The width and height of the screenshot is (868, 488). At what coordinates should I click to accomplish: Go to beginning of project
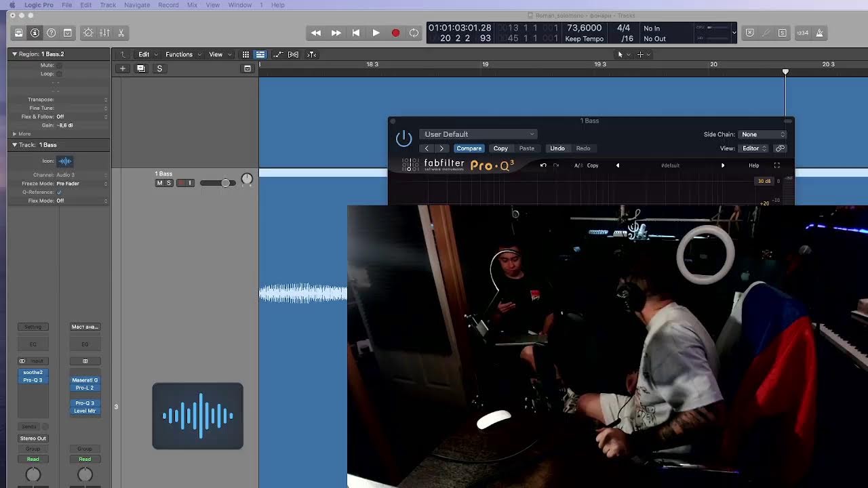point(355,33)
